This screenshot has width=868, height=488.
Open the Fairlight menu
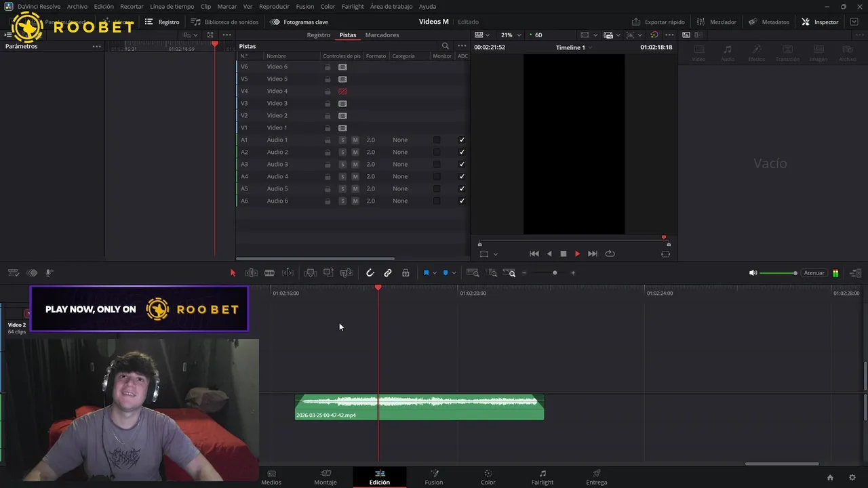tap(353, 6)
